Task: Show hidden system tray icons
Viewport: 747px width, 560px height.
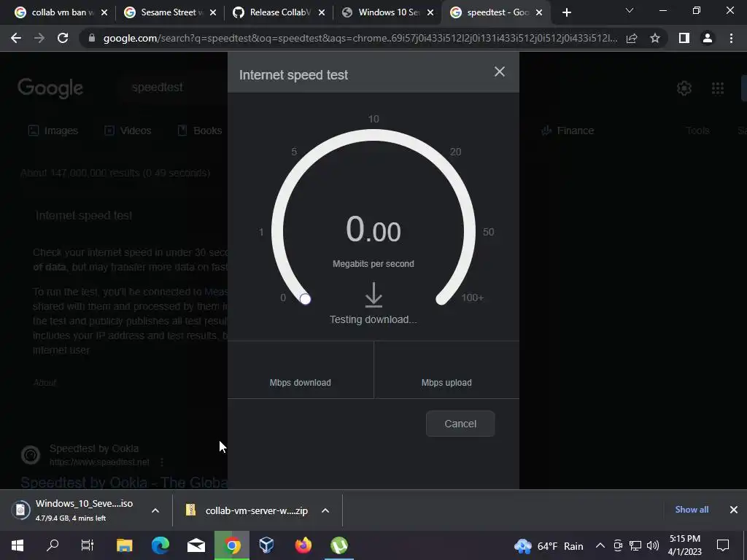Action: click(600, 545)
